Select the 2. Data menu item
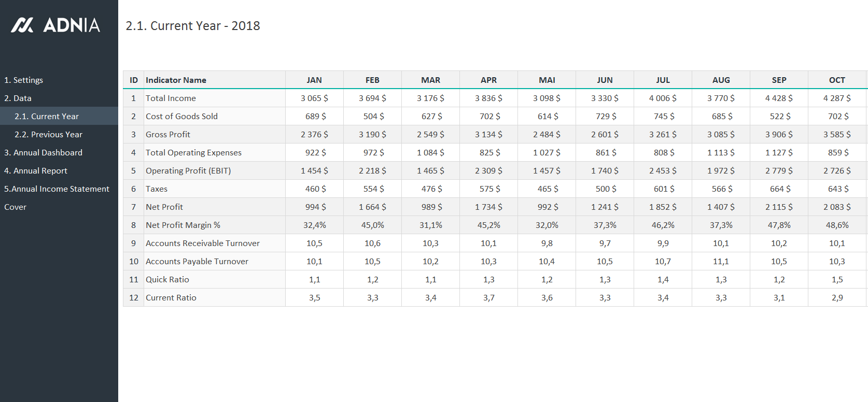This screenshot has height=402, width=868. [x=18, y=98]
